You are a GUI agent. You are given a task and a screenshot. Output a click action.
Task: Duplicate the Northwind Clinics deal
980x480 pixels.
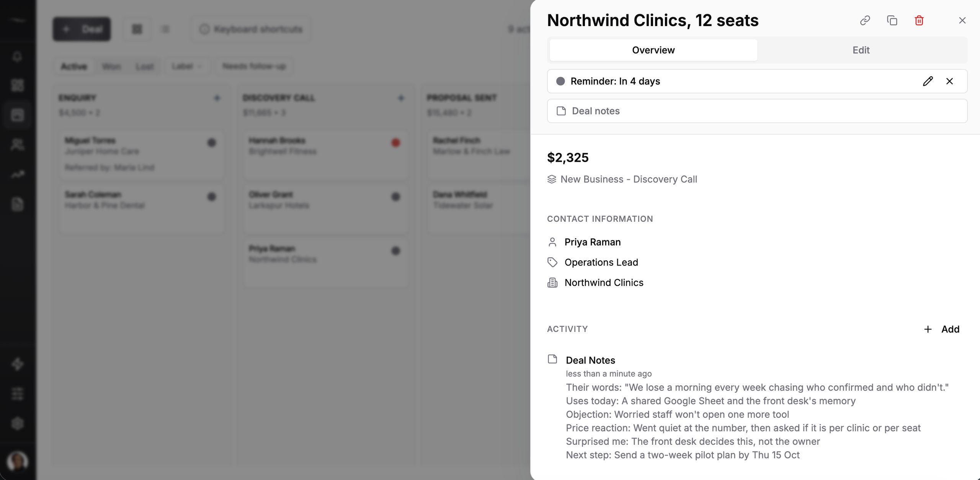click(x=892, y=20)
